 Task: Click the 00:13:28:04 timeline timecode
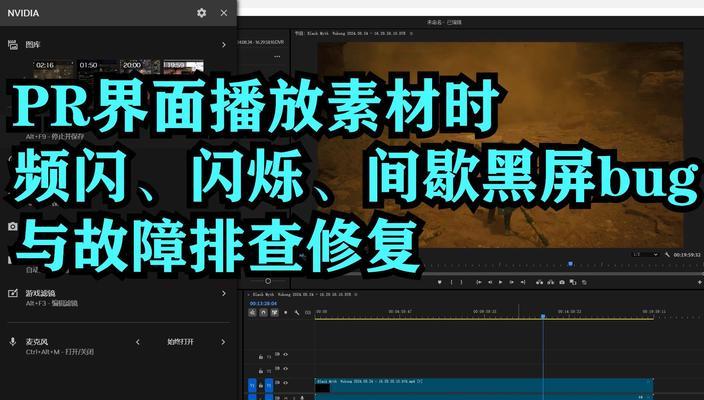(x=263, y=303)
